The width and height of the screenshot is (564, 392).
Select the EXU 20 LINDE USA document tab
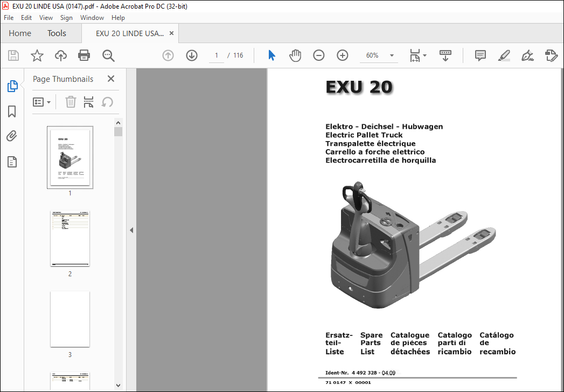(129, 33)
